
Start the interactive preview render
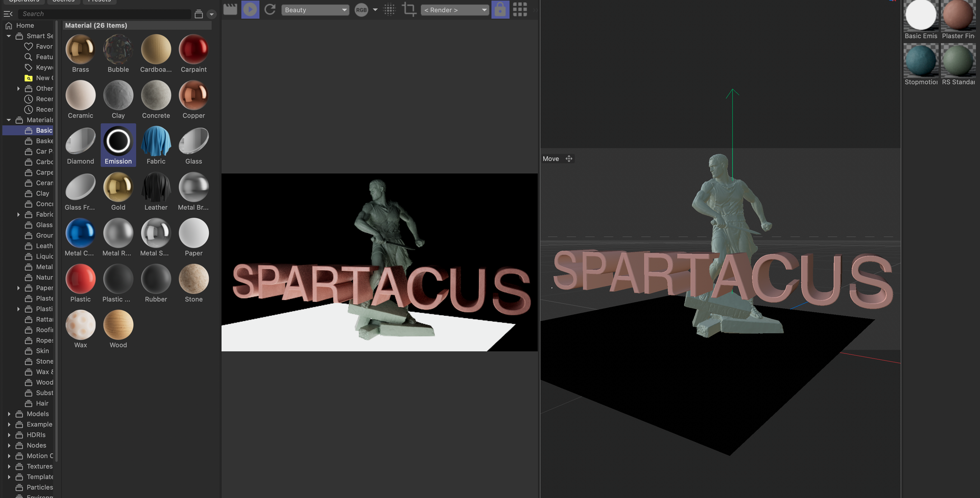(250, 9)
